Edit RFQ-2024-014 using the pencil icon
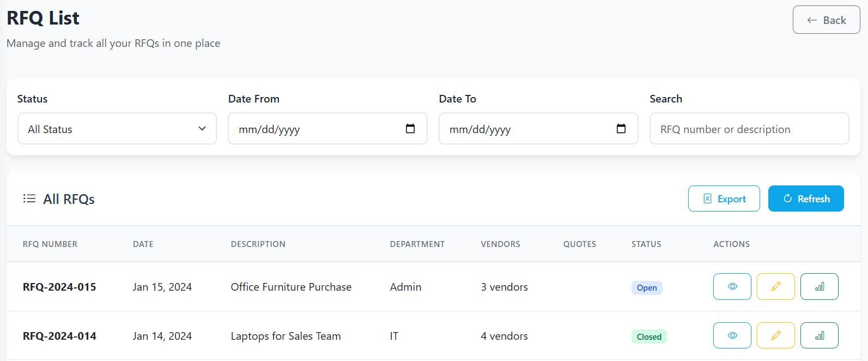 click(775, 335)
